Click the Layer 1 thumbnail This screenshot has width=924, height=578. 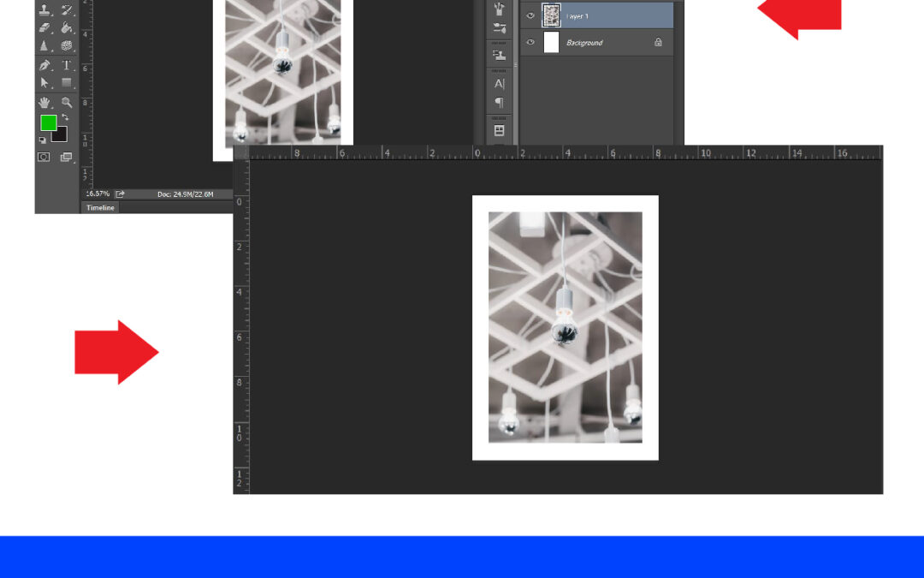(551, 15)
